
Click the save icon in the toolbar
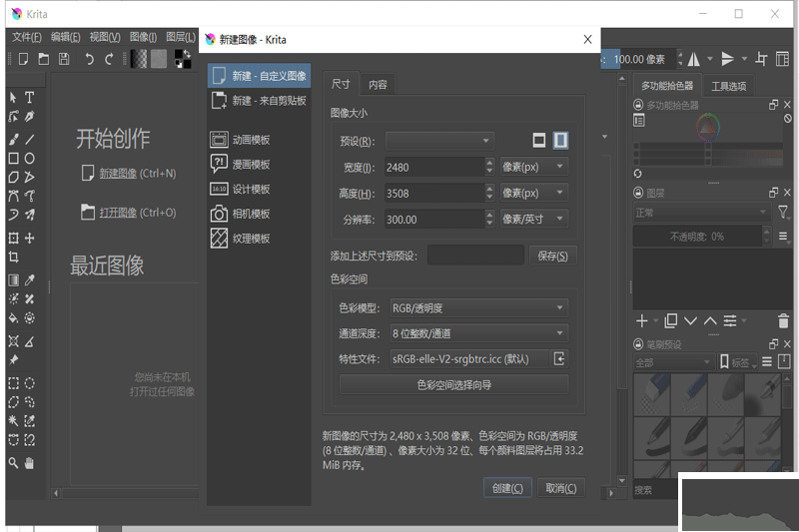point(64,59)
